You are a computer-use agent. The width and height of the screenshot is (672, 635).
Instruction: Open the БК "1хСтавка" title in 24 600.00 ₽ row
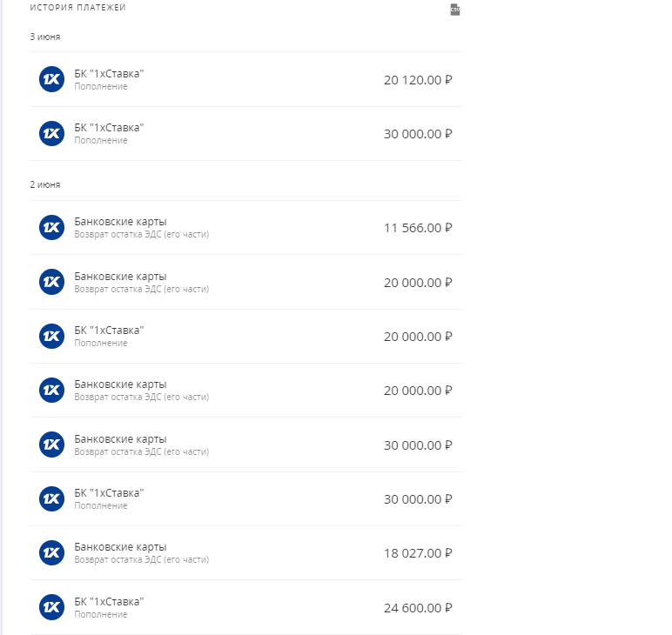[109, 602]
